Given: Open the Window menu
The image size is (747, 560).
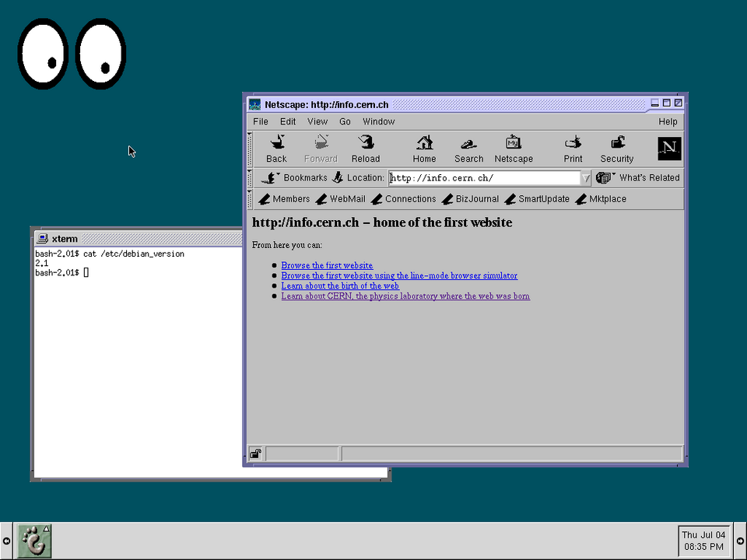Looking at the screenshot, I should point(379,121).
